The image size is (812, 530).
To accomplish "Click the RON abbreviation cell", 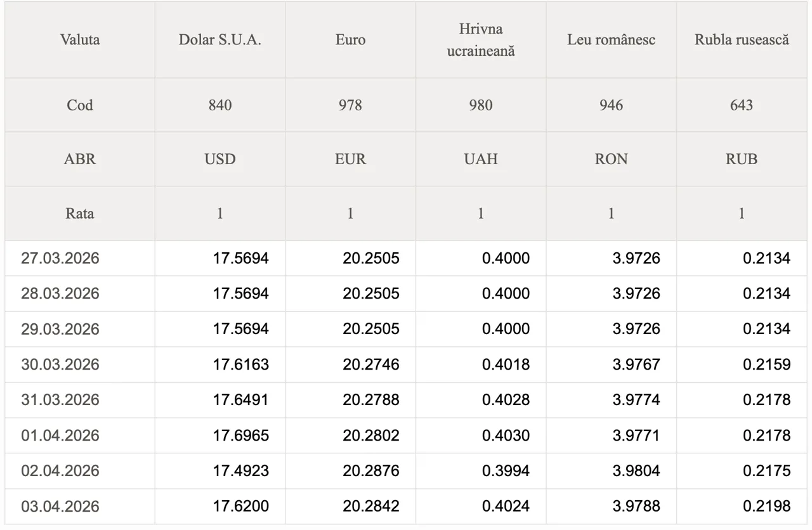I will (611, 159).
